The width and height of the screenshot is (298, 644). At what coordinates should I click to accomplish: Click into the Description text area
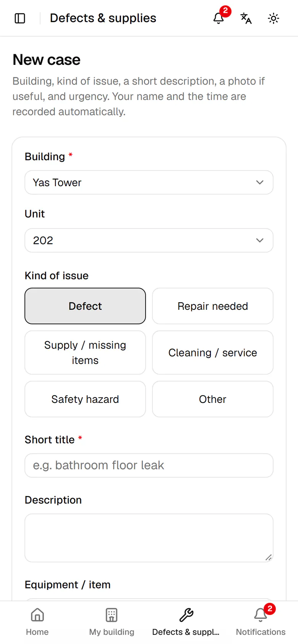[x=149, y=538]
